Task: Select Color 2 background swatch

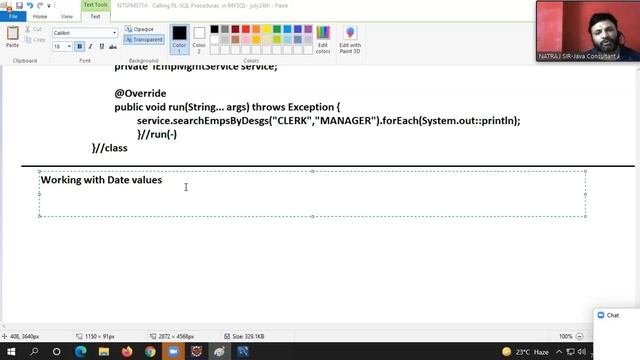Action: pos(199,39)
